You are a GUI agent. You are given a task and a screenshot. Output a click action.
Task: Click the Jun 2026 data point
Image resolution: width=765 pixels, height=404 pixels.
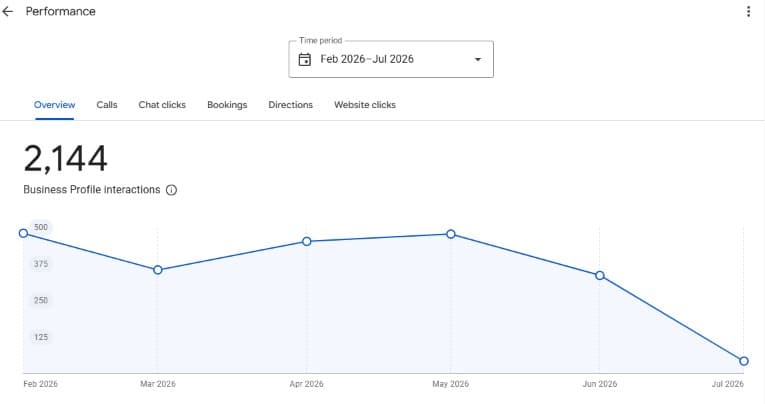[x=600, y=276]
